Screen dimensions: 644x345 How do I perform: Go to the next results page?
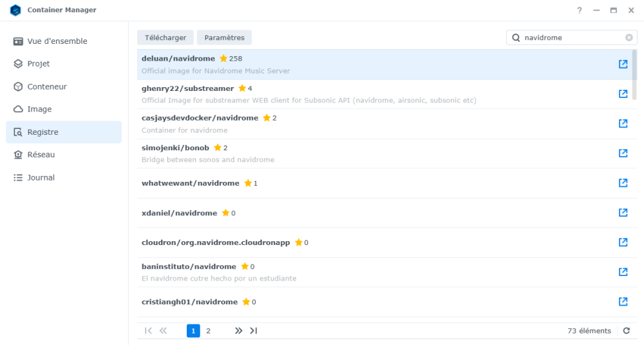pyautogui.click(x=238, y=331)
